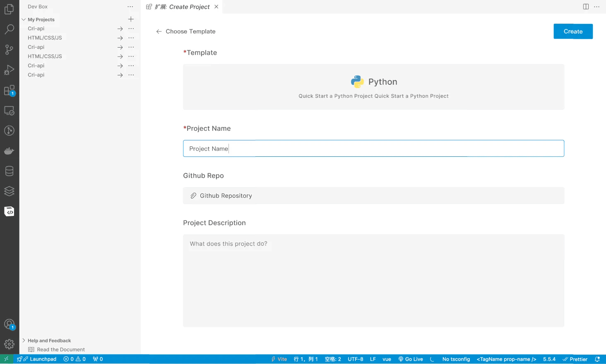Image resolution: width=606 pixels, height=364 pixels.
Task: Open Dev Box panel more actions menu
Action: (x=130, y=7)
